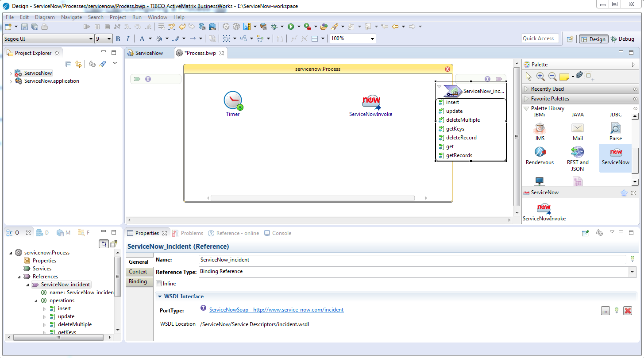Open the Project menu
The image size is (644, 358).
pyautogui.click(x=118, y=17)
